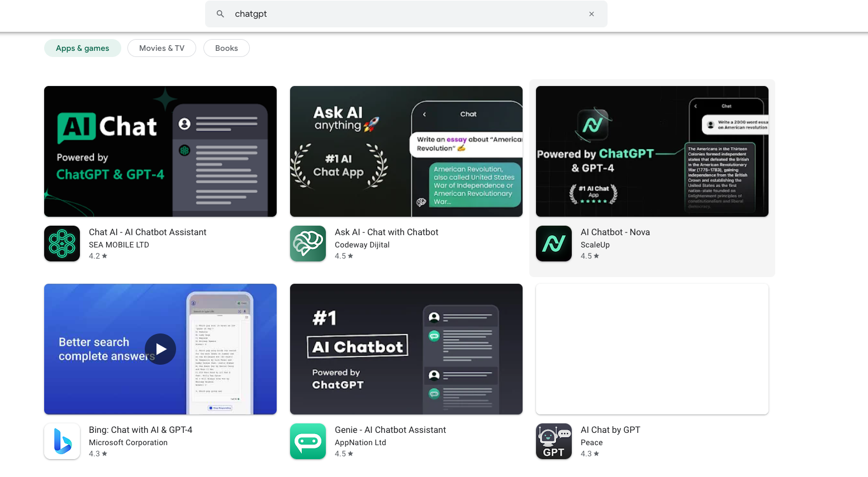Open the Nova app icon
This screenshot has width=868, height=477.
coord(554,244)
